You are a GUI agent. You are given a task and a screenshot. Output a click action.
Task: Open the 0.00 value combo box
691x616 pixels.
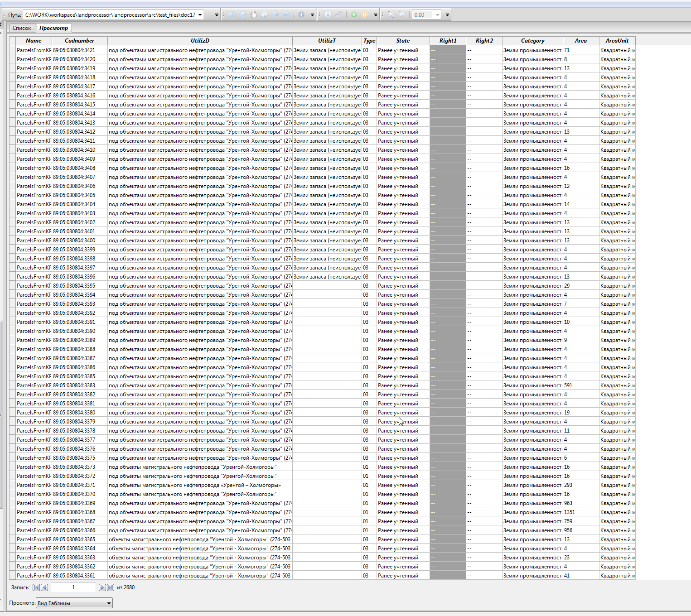pos(437,15)
